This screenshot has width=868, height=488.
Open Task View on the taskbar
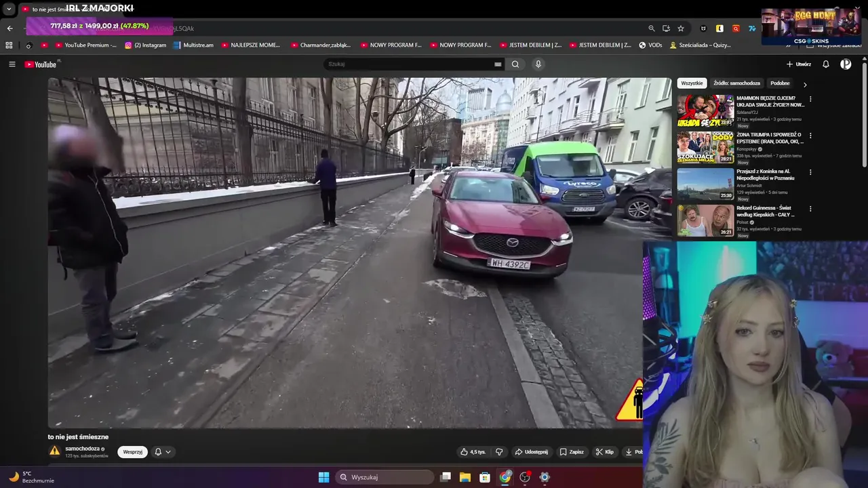click(446, 477)
